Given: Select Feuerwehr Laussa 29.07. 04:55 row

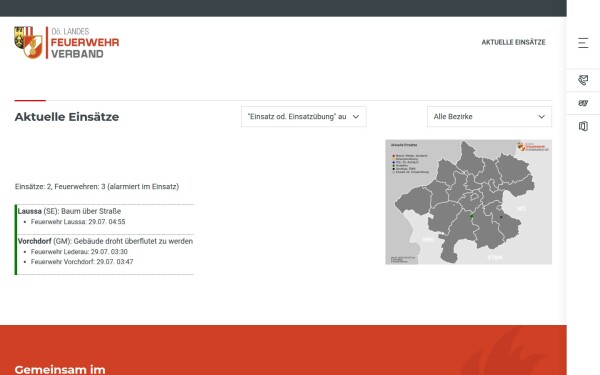Looking at the screenshot, I should 78,222.
